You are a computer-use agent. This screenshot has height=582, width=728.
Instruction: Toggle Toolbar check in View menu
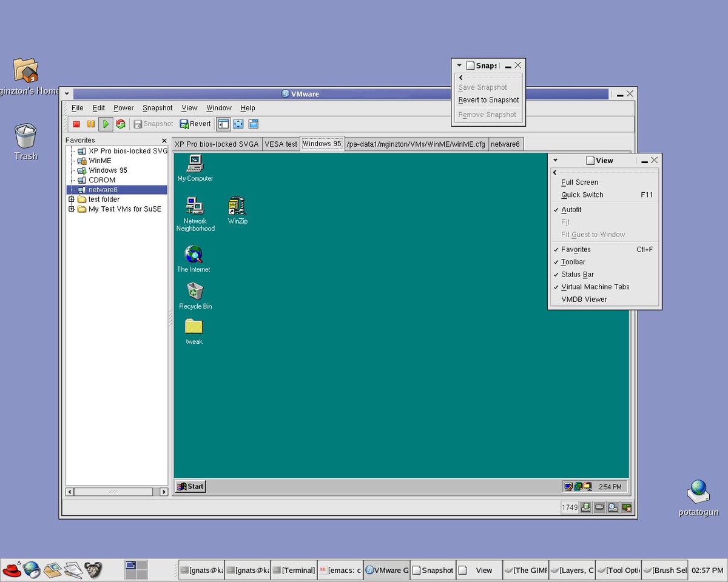604,262
